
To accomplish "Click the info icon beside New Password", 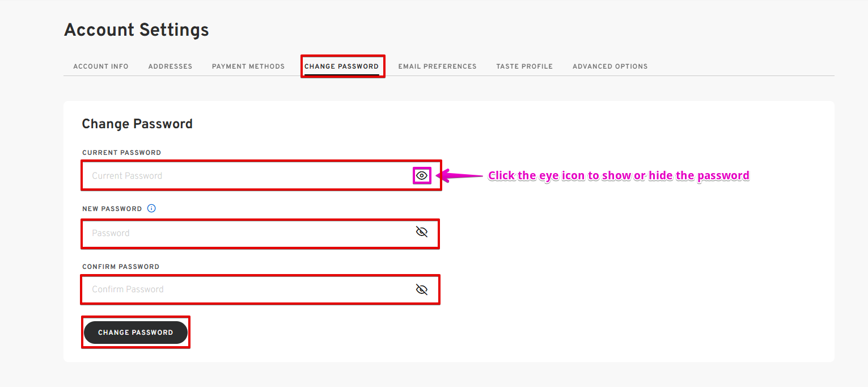I will pyautogui.click(x=151, y=208).
